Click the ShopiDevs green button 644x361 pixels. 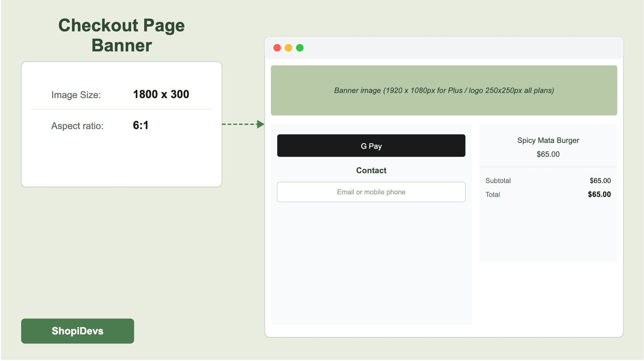(x=77, y=331)
